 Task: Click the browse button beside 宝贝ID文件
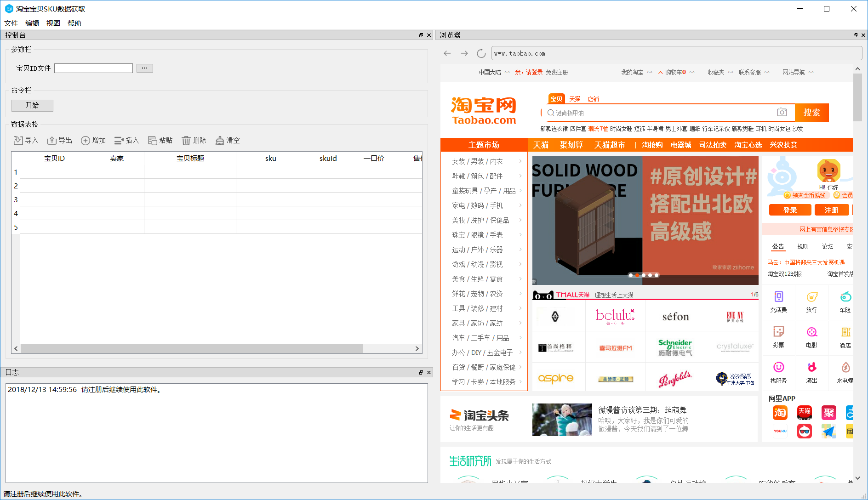pos(144,68)
